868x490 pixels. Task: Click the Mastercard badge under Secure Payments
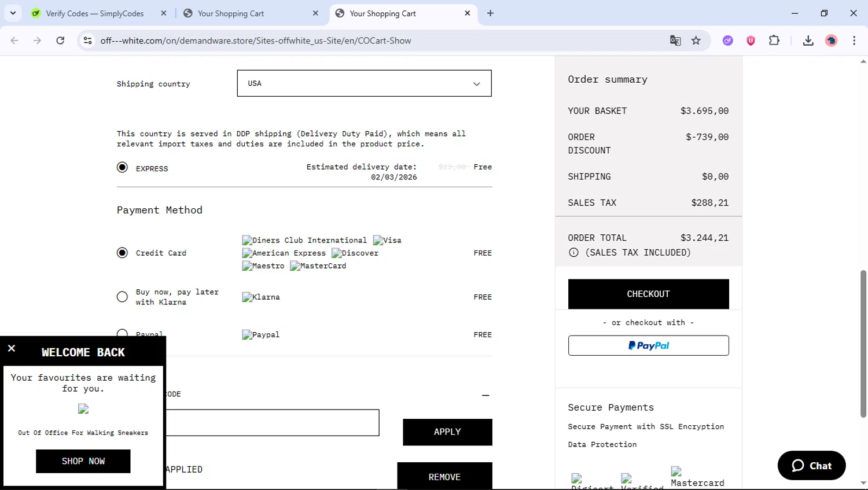point(697,477)
